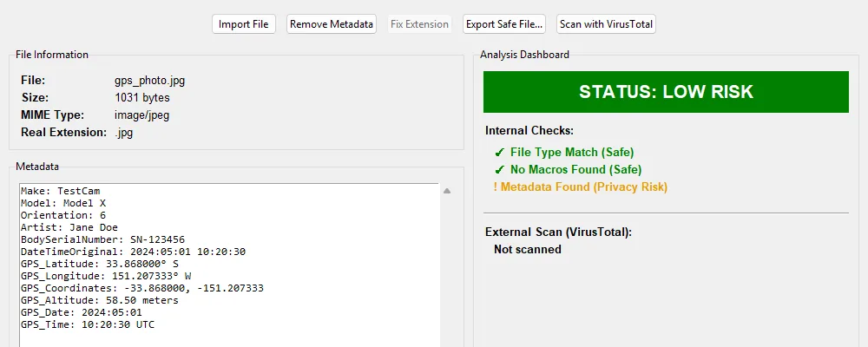The height and width of the screenshot is (347, 868).
Task: Click the Internal Checks heading
Action: [529, 131]
